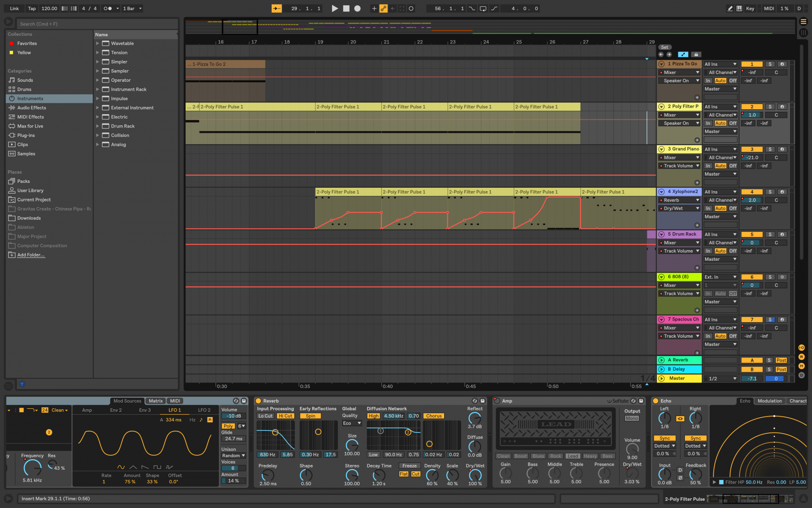
Task: Open the Drums category
Action: coord(24,89)
